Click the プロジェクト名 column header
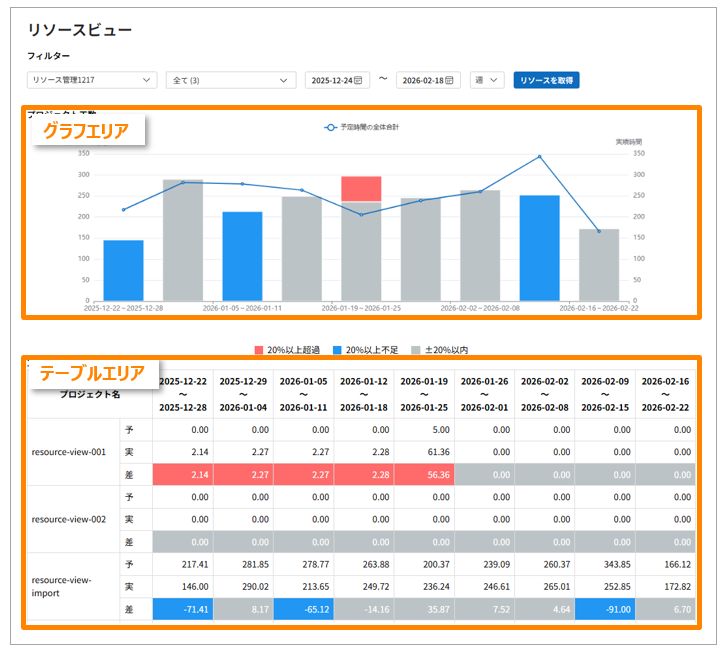Viewport: 724px width, 652px height. pos(90,394)
